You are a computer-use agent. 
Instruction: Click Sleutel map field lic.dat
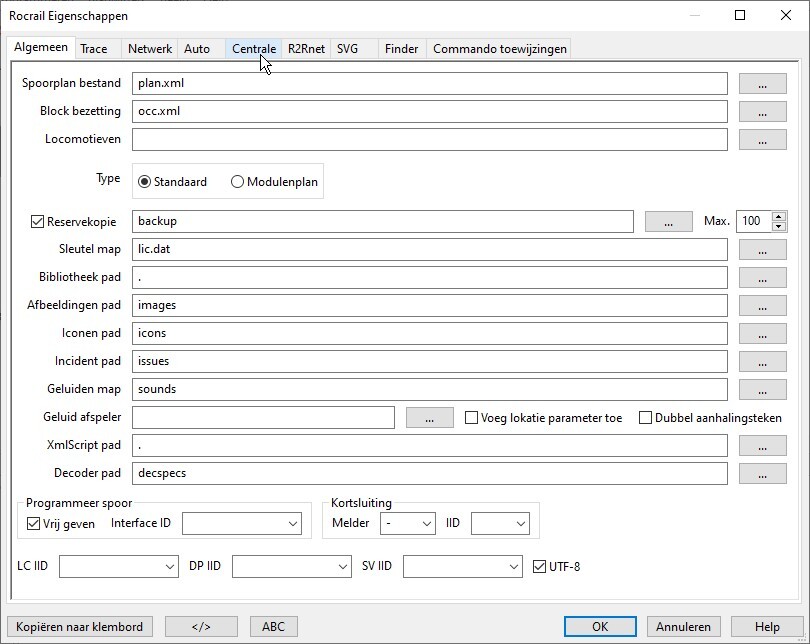[430, 249]
